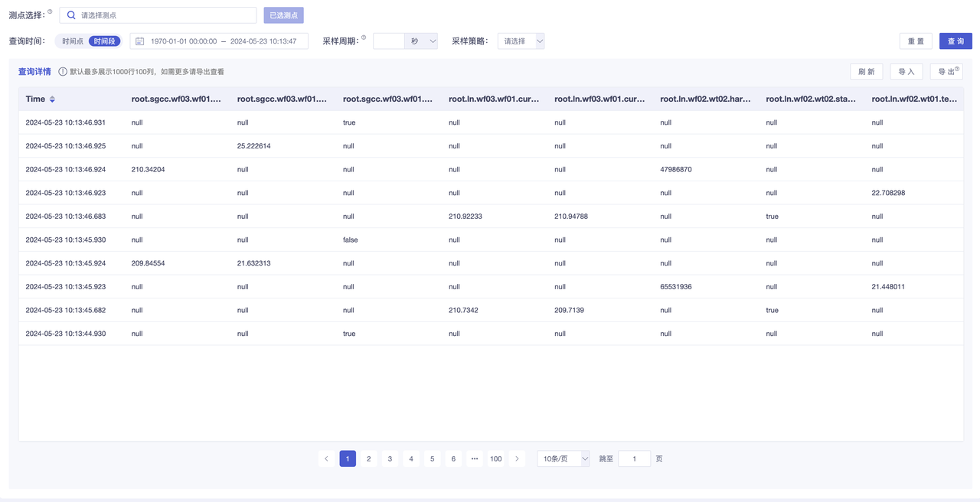Click the sort arrows on Time column
The width and height of the screenshot is (980, 502).
(x=52, y=99)
